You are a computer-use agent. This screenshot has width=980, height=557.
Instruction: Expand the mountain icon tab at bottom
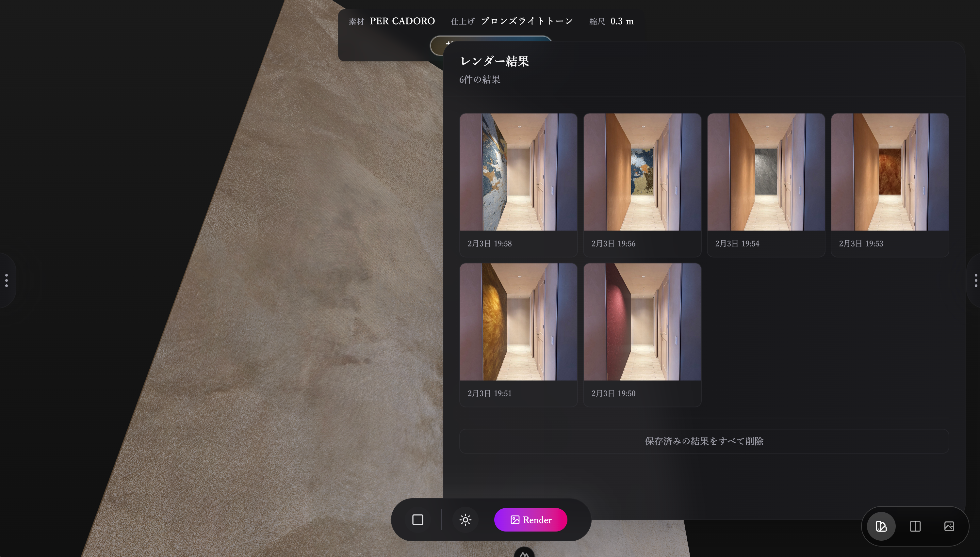[524, 553]
